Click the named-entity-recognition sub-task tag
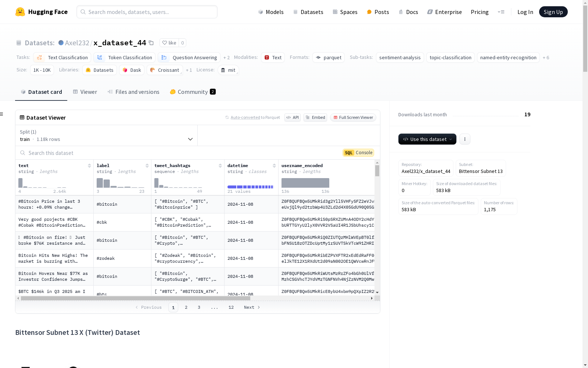588x368 pixels. [508, 58]
